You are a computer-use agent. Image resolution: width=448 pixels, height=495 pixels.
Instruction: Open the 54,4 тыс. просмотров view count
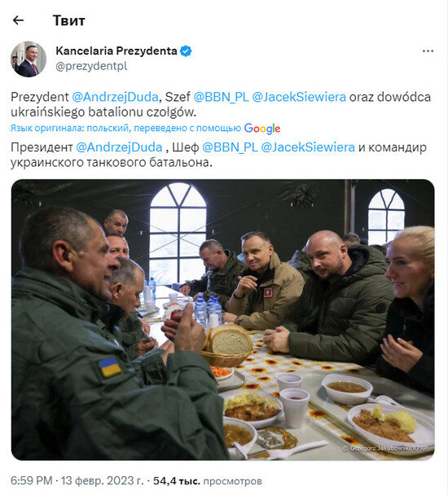[x=208, y=481]
